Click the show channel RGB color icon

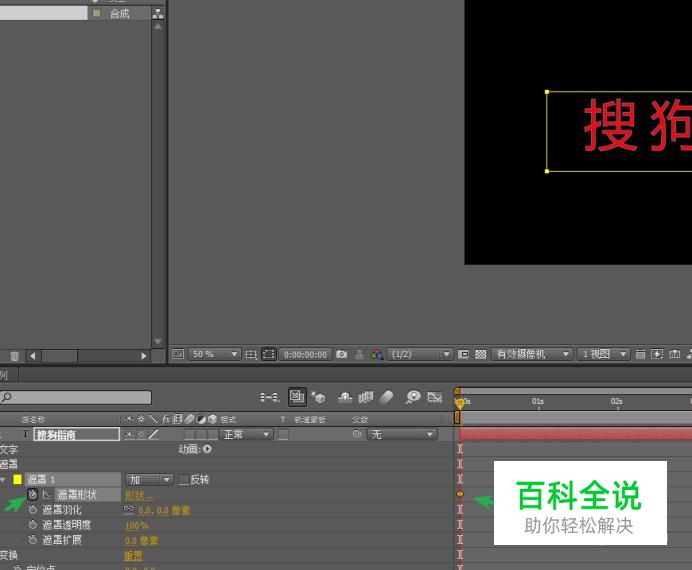click(377, 354)
